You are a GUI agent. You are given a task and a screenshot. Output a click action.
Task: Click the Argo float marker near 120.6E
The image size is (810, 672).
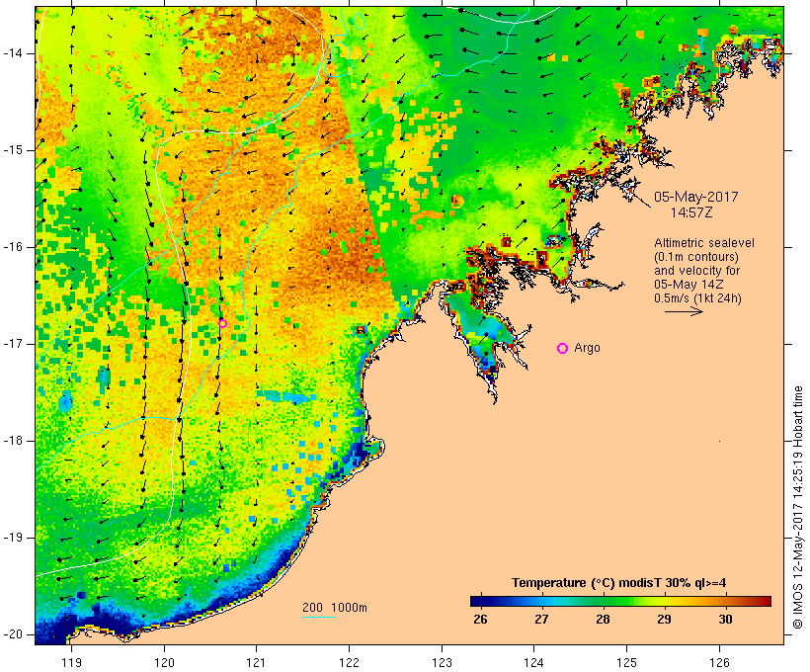tap(222, 323)
